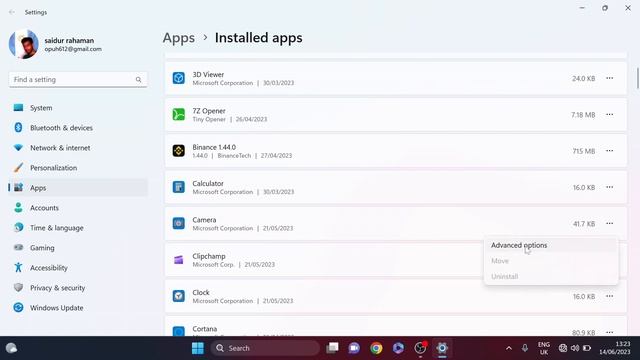Click the opuh612@gmail.com account email
This screenshot has height=360, width=640.
(x=73, y=49)
